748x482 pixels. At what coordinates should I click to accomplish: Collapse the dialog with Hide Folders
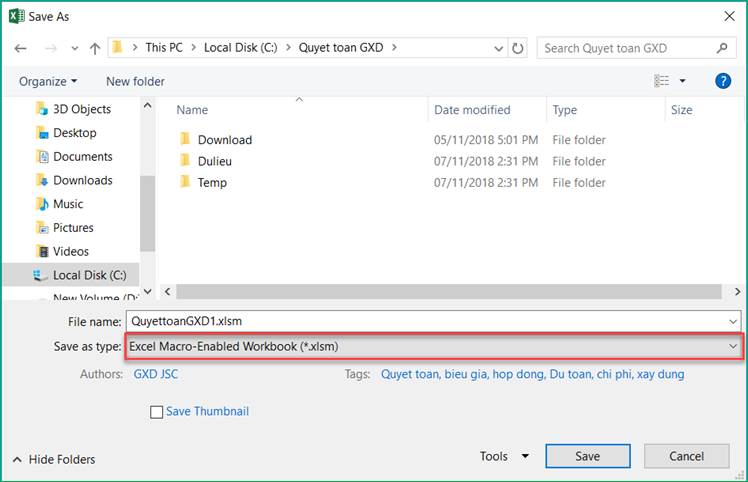coord(54,459)
